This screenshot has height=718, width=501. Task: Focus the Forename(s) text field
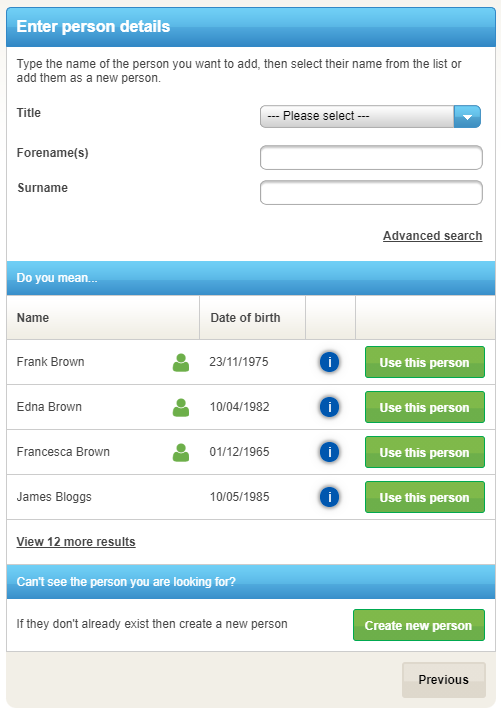coord(371,158)
